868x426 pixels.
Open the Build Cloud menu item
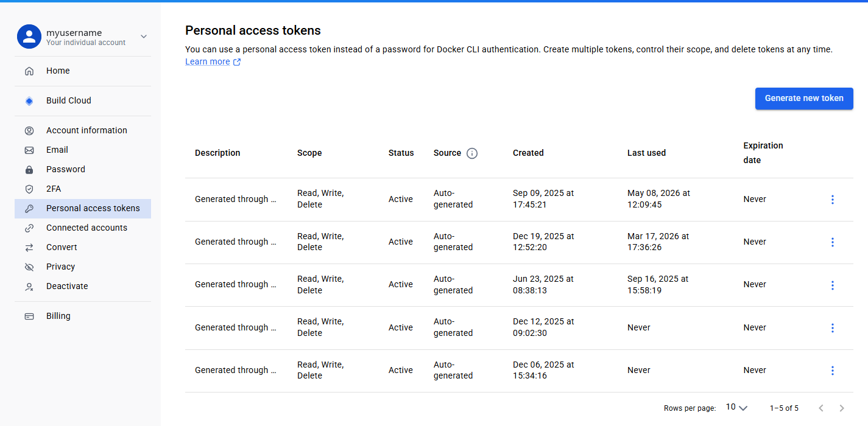pyautogui.click(x=83, y=101)
